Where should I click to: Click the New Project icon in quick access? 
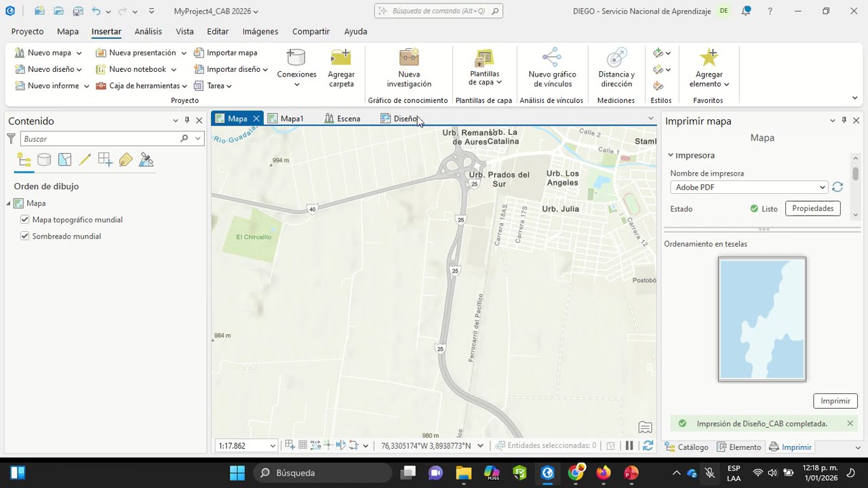(x=39, y=11)
